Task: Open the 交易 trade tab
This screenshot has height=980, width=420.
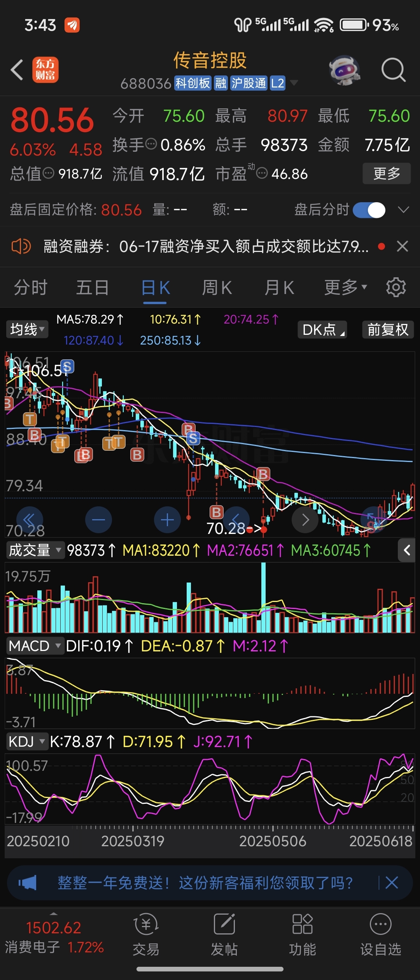Action: point(146,934)
